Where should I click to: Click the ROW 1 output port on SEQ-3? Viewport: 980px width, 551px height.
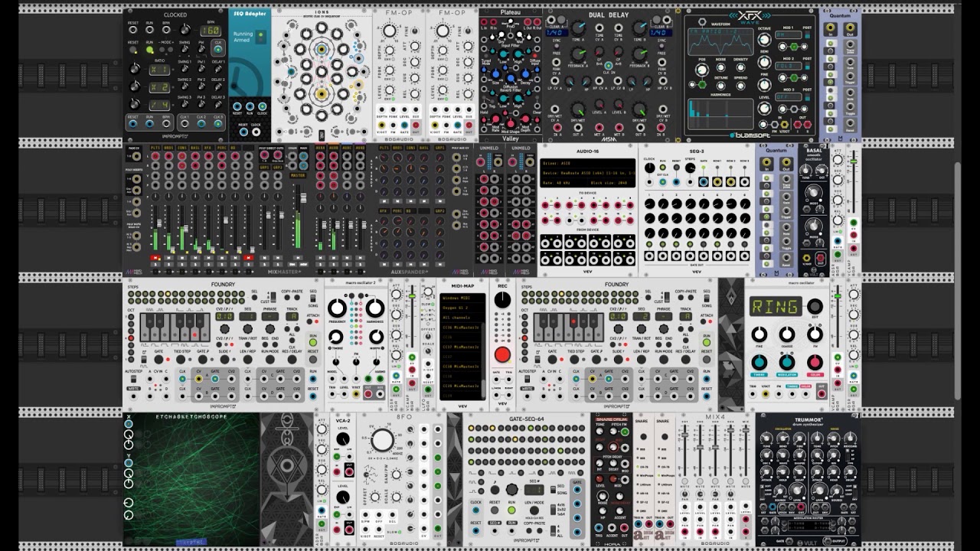click(718, 182)
